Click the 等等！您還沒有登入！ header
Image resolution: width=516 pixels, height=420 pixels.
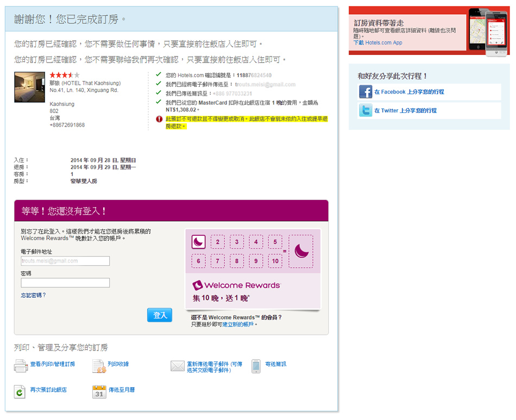pyautogui.click(x=64, y=211)
